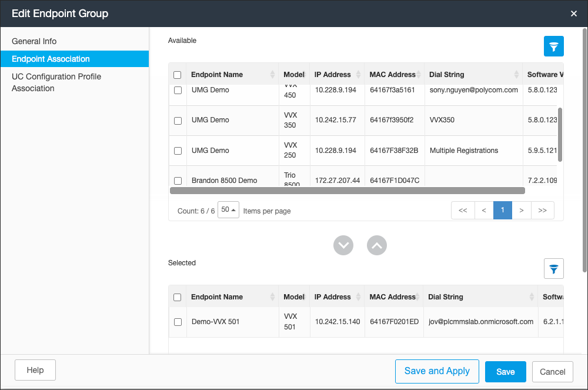Go to the next page of endpoints
Image resolution: width=588 pixels, height=390 pixels.
[522, 210]
